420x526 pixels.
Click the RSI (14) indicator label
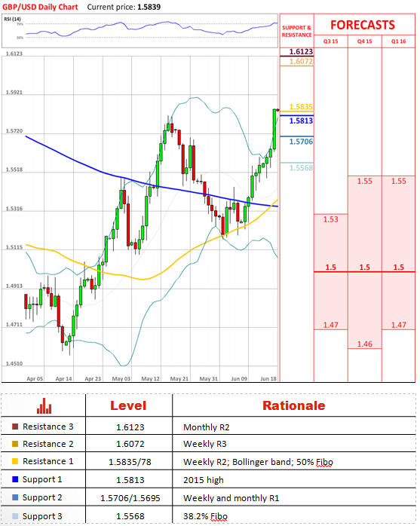coord(12,19)
